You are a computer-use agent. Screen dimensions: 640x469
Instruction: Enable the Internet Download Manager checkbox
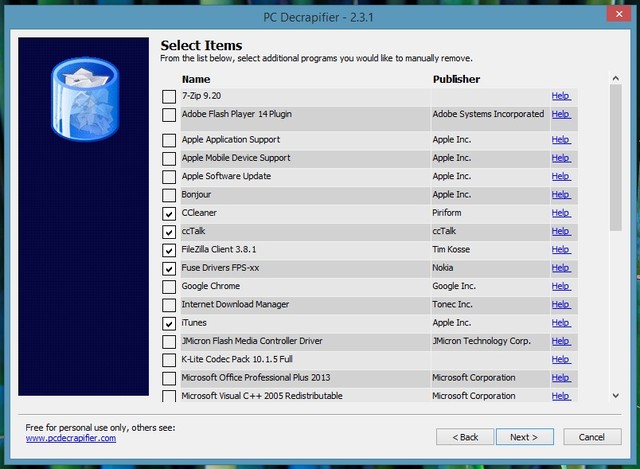click(x=168, y=306)
